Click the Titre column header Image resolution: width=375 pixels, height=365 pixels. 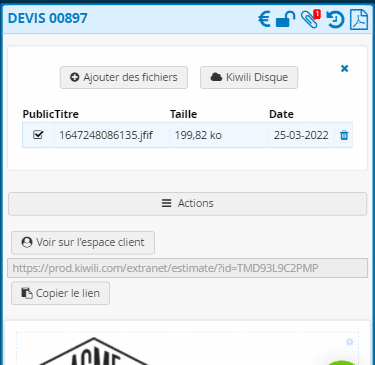tap(67, 114)
